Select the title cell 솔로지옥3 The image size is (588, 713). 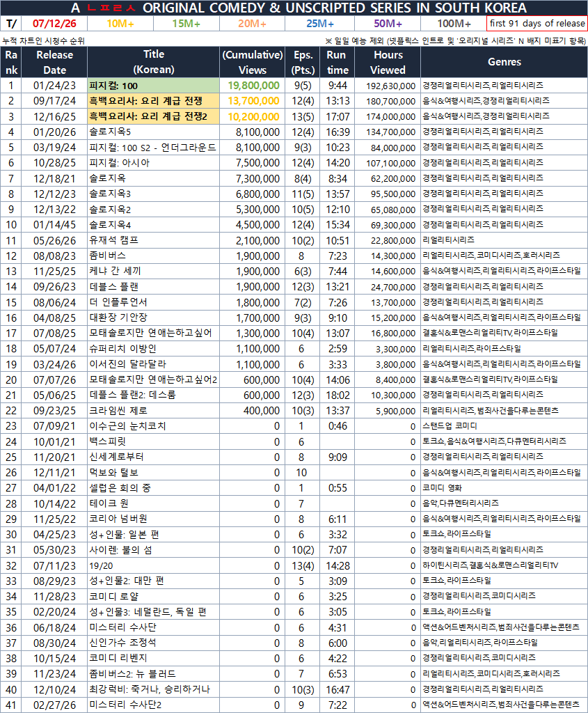tap(153, 194)
